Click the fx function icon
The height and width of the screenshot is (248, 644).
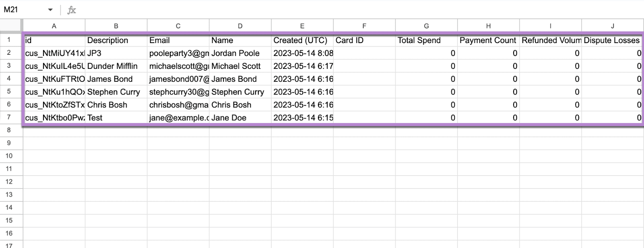point(72,10)
